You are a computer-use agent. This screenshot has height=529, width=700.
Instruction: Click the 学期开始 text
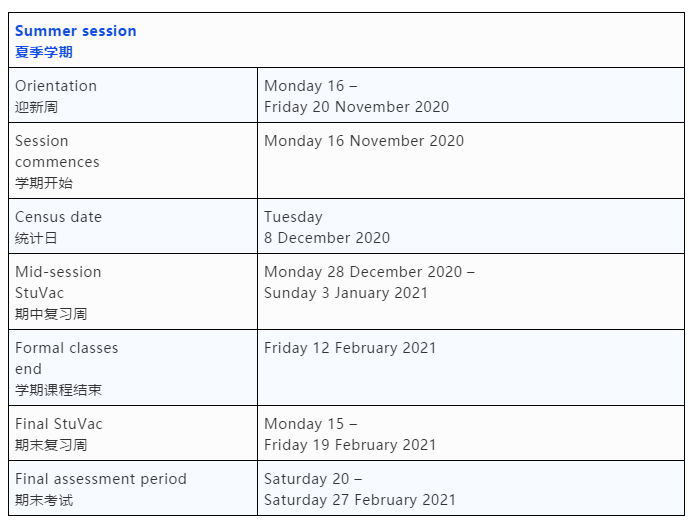click(x=44, y=183)
